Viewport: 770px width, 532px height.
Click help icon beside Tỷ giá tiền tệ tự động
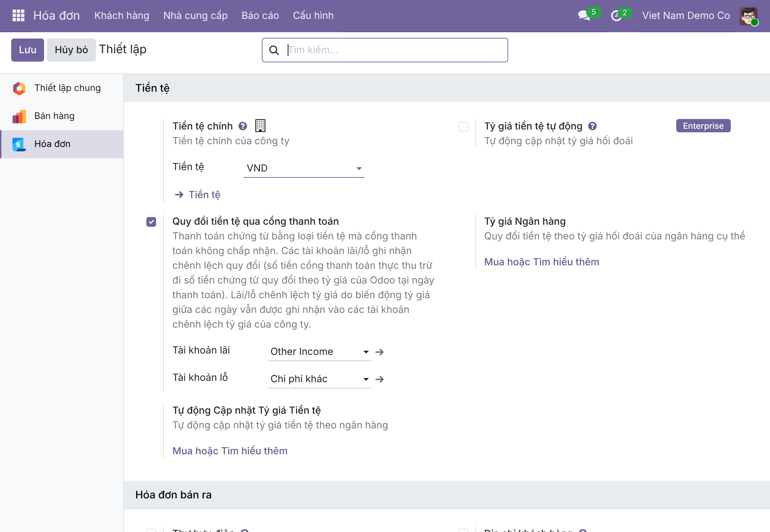[x=592, y=126]
